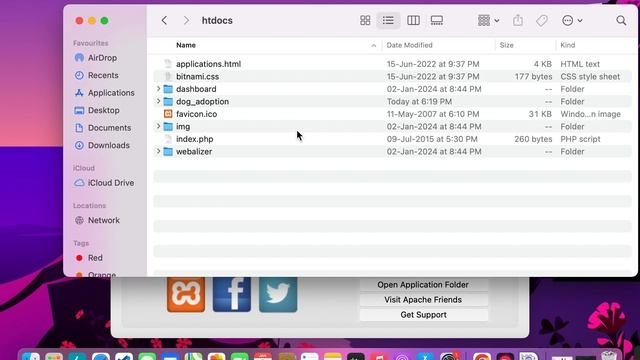Switch to list view
Screen dimensions: 640x360
point(388,20)
